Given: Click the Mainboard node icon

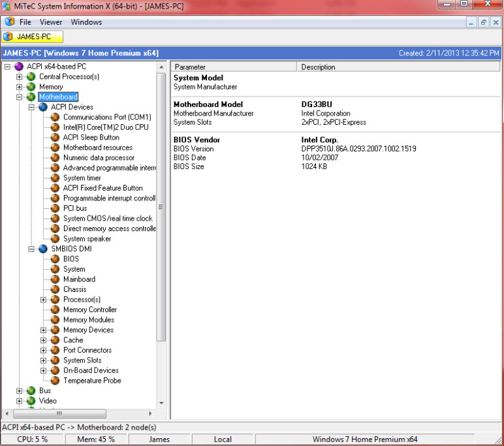Looking at the screenshot, I should click(x=55, y=279).
